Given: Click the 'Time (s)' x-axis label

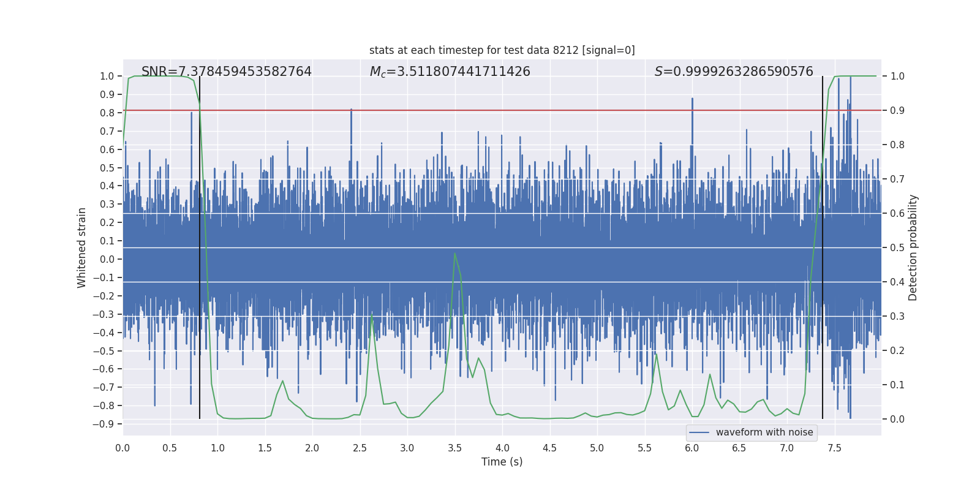Looking at the screenshot, I should [x=502, y=462].
